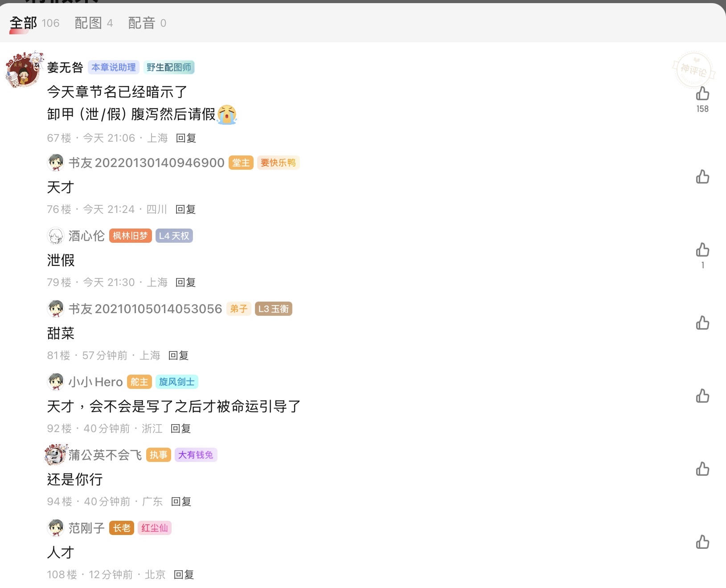The image size is (726, 588).
Task: Switch to the 配音 tab
Action: (x=142, y=23)
